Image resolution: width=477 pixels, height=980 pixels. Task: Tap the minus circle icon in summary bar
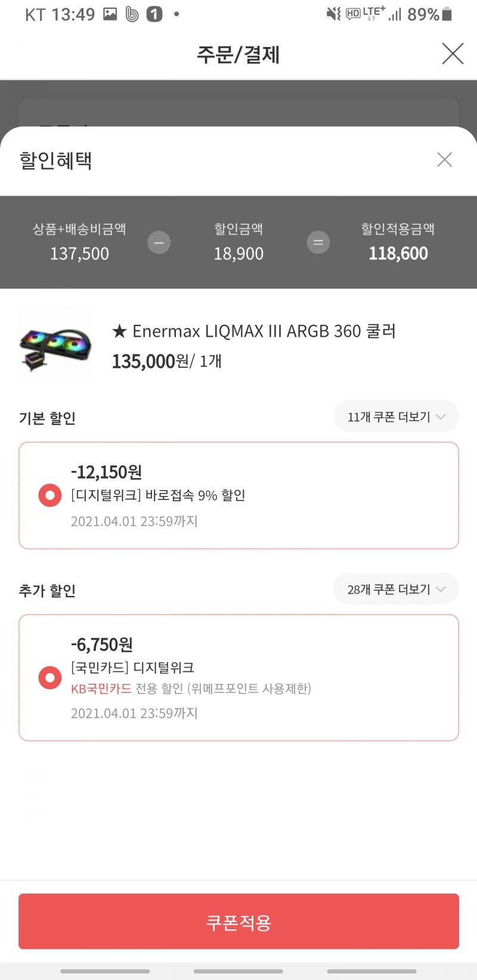pyautogui.click(x=159, y=243)
